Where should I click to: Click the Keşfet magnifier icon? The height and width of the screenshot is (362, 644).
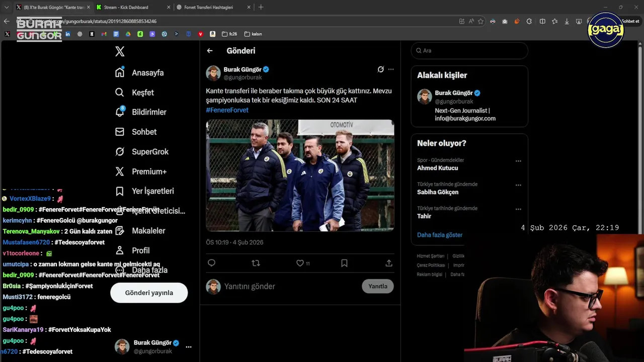click(120, 93)
